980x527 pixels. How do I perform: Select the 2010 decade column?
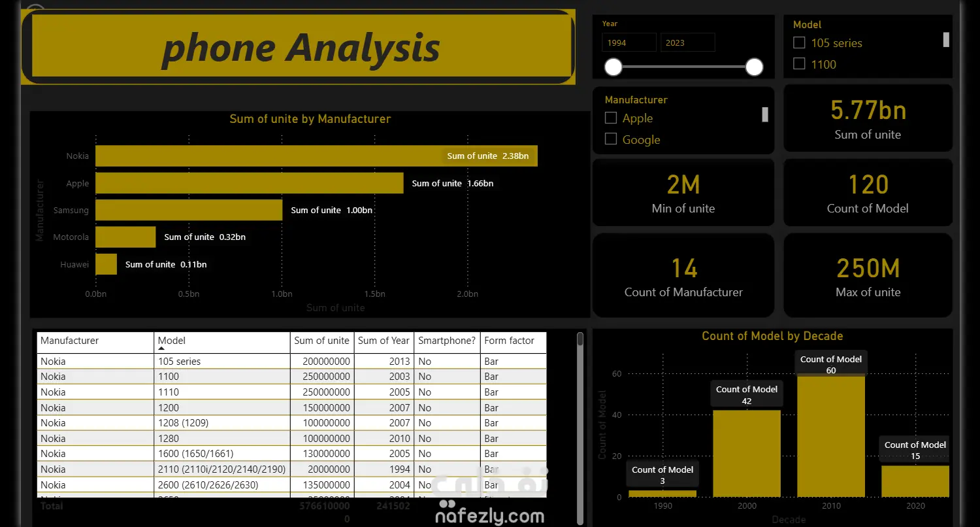(x=831, y=435)
